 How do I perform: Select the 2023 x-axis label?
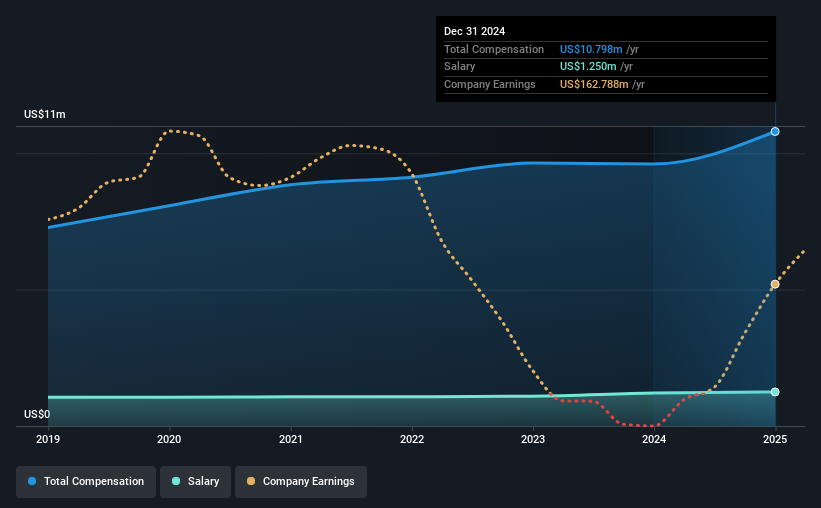coord(533,439)
